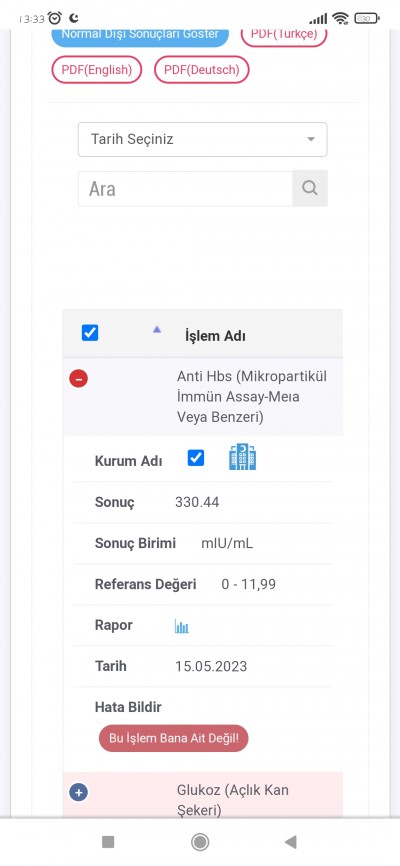The height and width of the screenshot is (866, 400).
Task: Collapse Anti Hbs row with red minus
Action: click(x=78, y=378)
